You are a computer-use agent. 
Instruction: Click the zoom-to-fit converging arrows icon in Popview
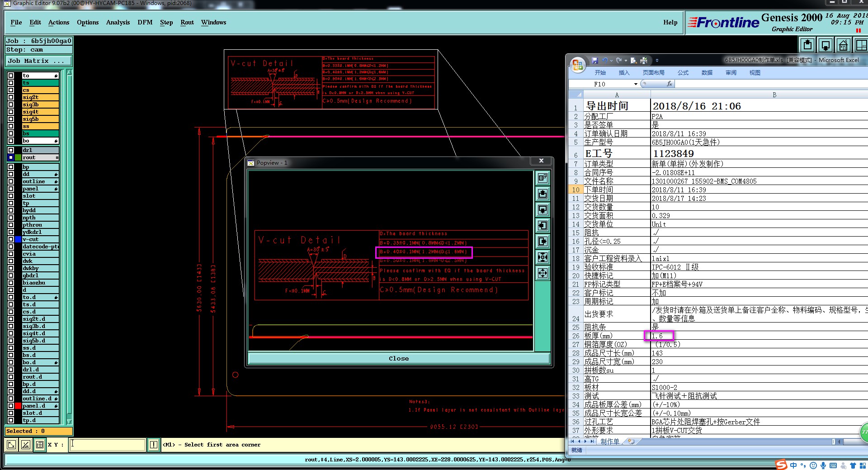pos(542,257)
